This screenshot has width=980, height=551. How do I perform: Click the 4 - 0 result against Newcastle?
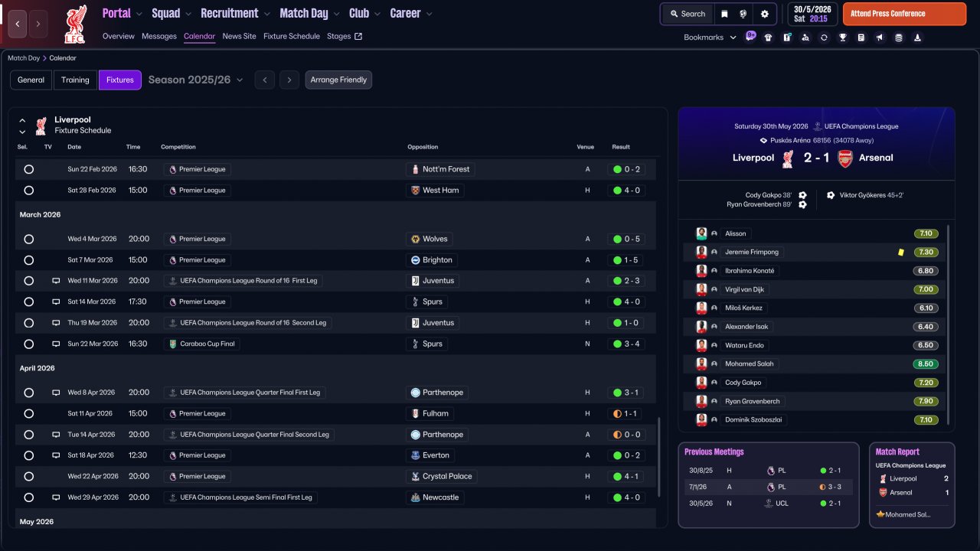coord(626,497)
